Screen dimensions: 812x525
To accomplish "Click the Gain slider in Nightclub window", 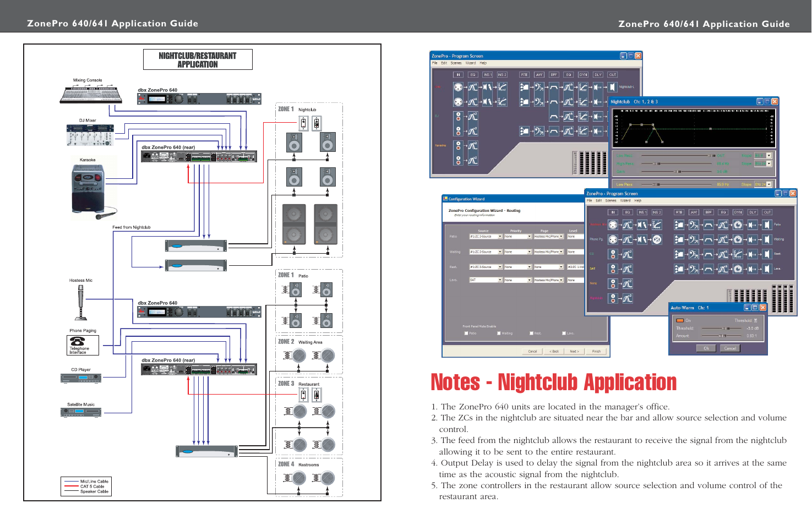I will click(677, 172).
